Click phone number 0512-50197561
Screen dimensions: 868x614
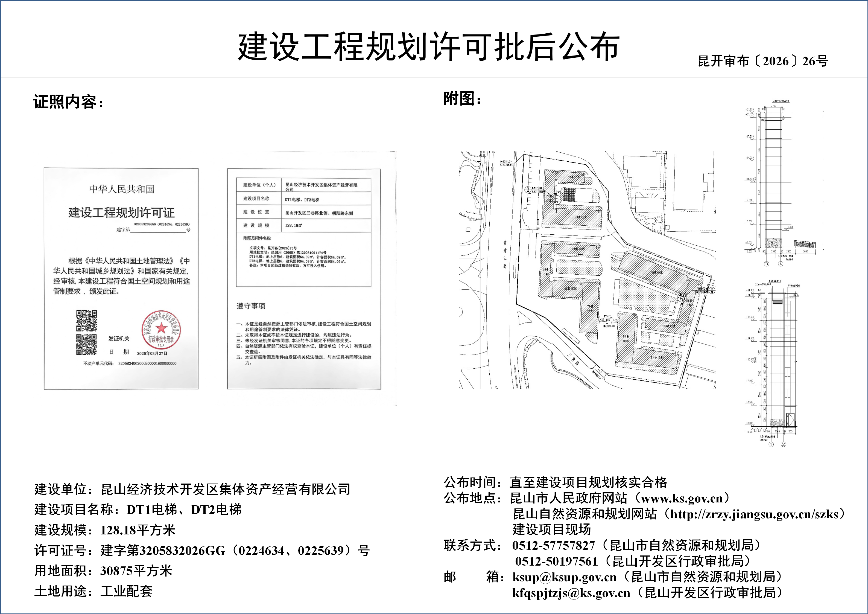(x=556, y=561)
